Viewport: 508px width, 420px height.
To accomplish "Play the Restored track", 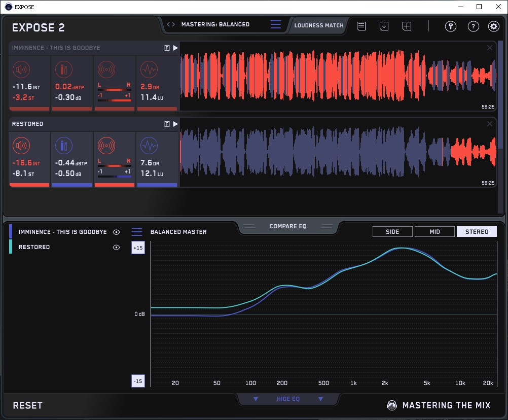I will [175, 124].
